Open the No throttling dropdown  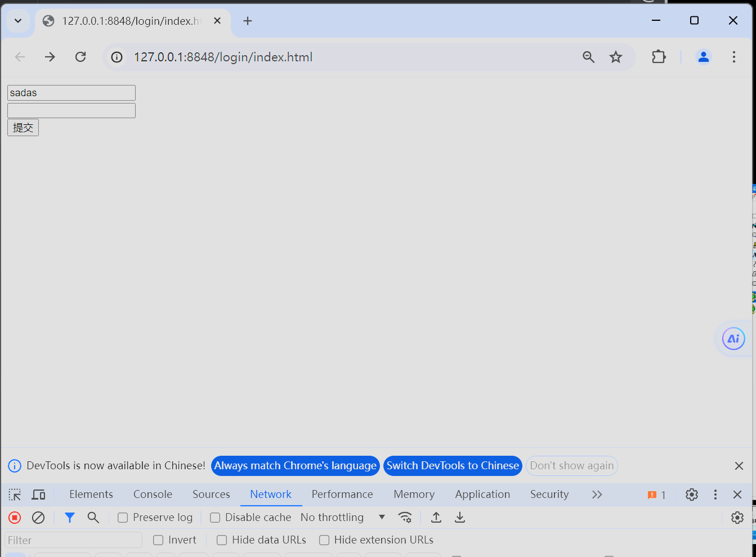(342, 518)
